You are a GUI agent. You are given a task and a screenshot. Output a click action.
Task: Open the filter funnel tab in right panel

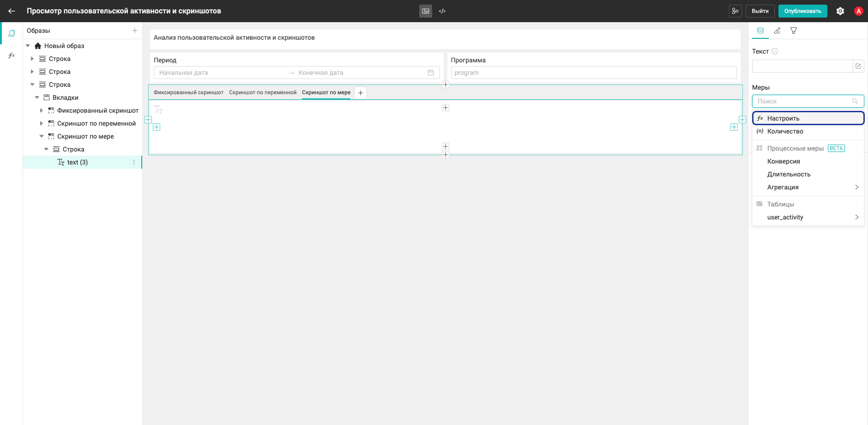tap(794, 30)
